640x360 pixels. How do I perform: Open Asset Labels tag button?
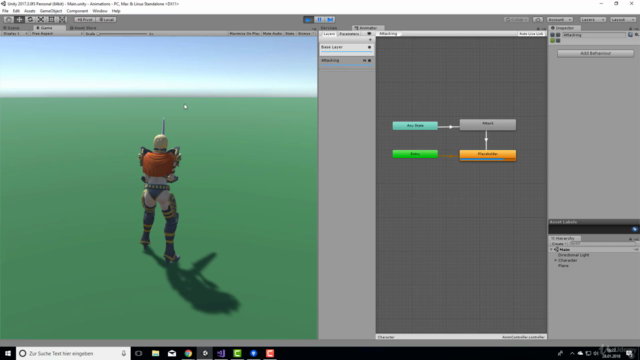click(x=634, y=229)
